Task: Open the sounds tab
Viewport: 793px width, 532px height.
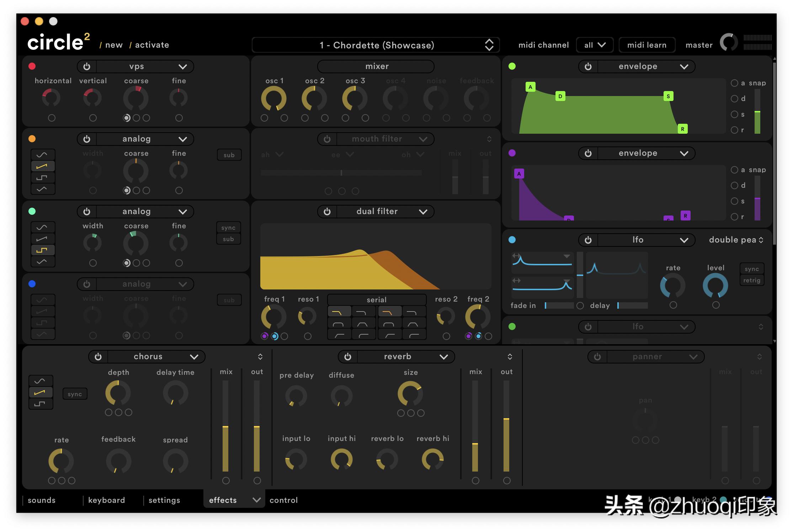Action: 42,500
